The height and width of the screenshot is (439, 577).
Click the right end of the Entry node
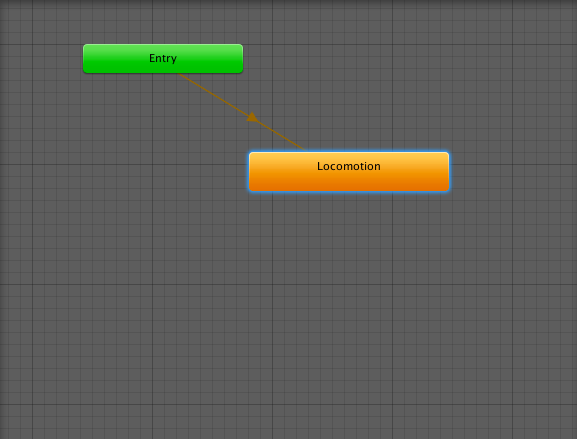pyautogui.click(x=238, y=59)
